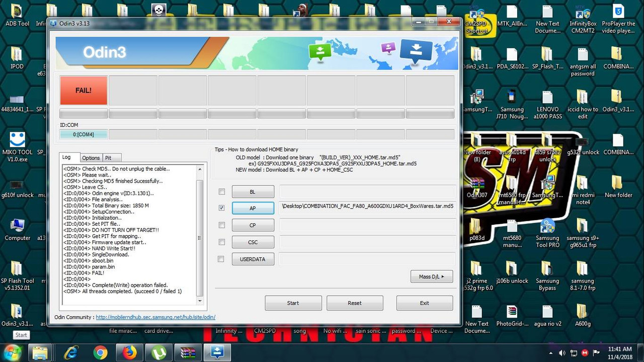Open Google Chrome from the taskbar
Screen dimensions: 644x362
coord(100,353)
